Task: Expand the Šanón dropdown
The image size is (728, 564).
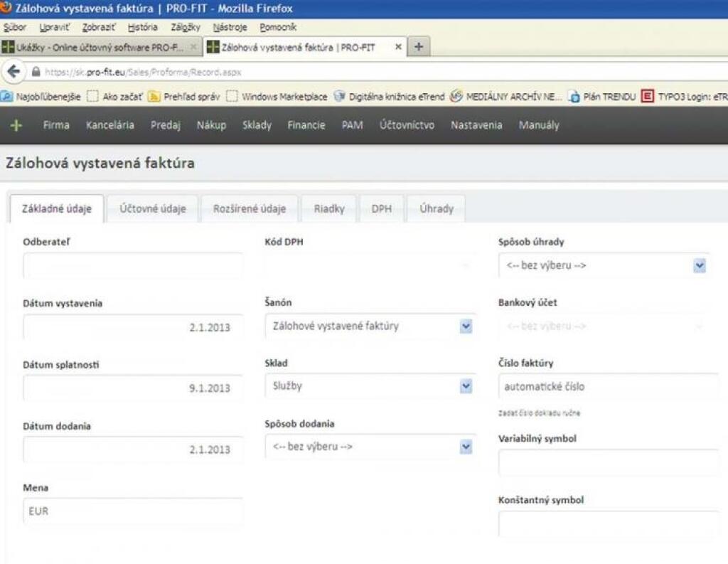Action: [466, 326]
